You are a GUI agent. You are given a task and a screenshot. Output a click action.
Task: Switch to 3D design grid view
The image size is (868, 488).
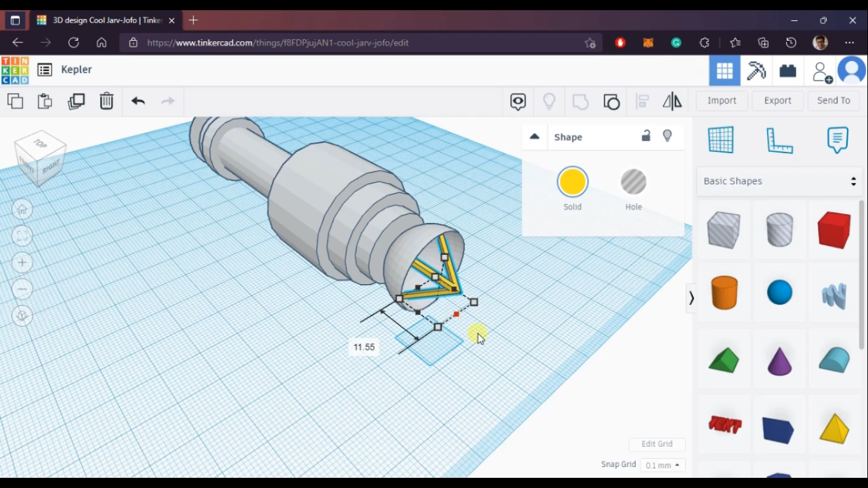tap(724, 71)
